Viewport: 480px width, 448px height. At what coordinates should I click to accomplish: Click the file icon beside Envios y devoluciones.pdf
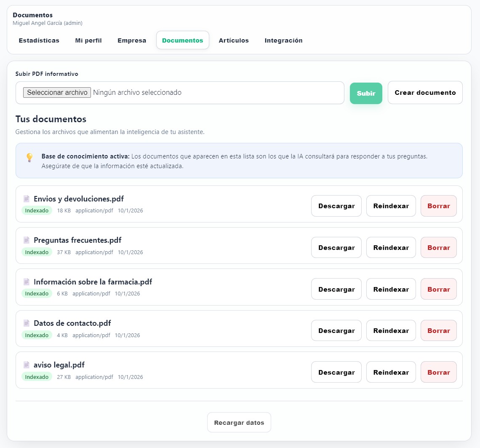pos(27,199)
